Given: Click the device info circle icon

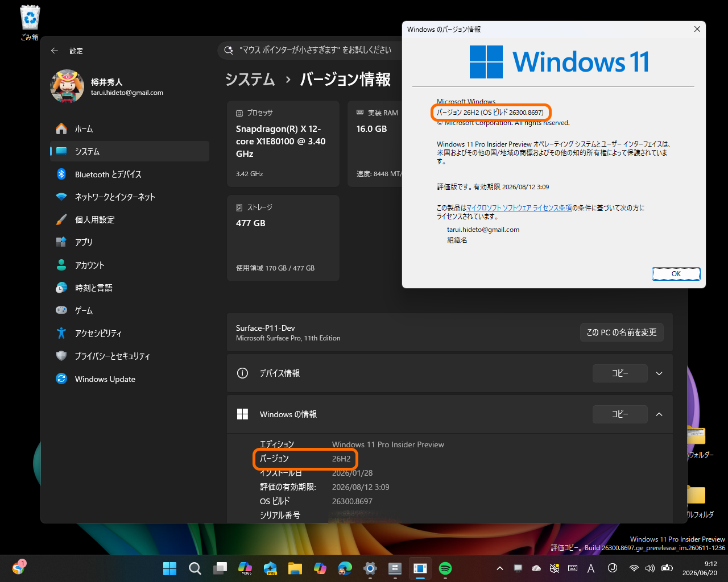Looking at the screenshot, I should coord(242,373).
